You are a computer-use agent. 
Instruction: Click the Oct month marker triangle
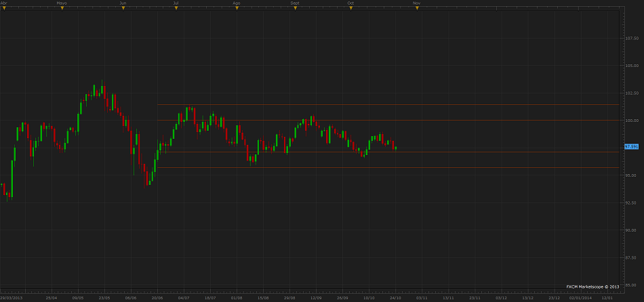(x=350, y=8)
